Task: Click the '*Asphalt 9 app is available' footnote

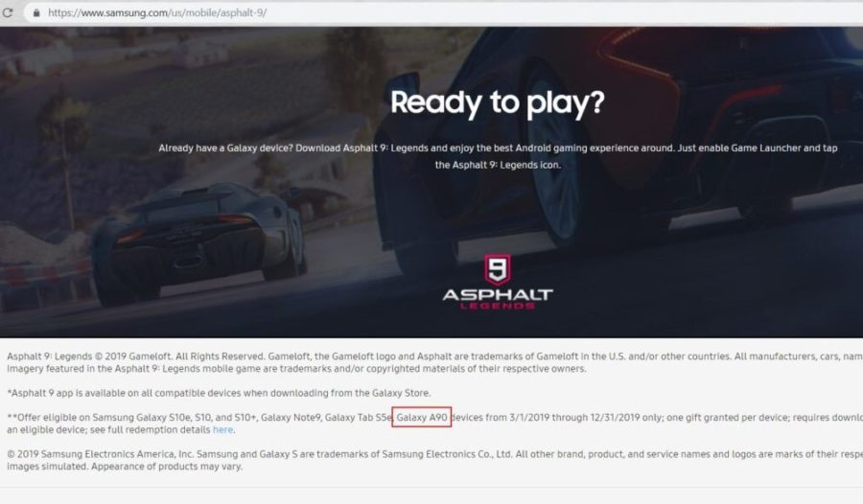Action: click(219, 393)
